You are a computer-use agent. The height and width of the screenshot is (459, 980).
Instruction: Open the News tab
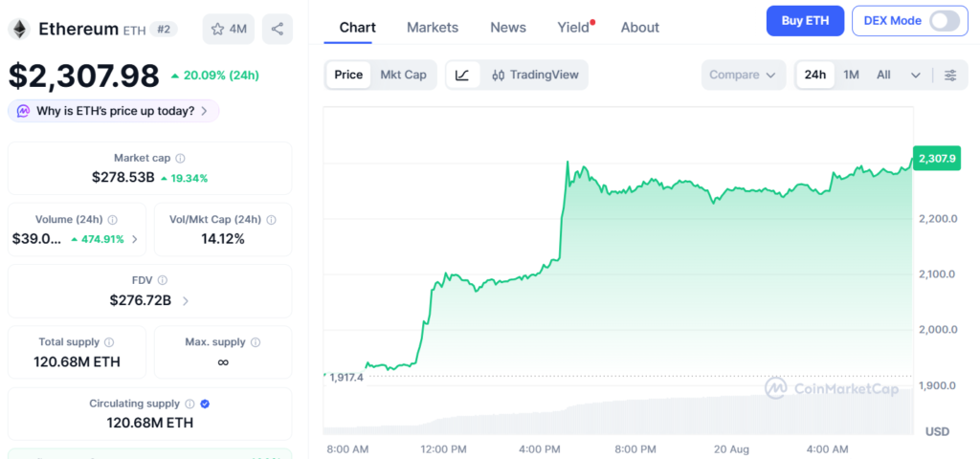coord(508,28)
